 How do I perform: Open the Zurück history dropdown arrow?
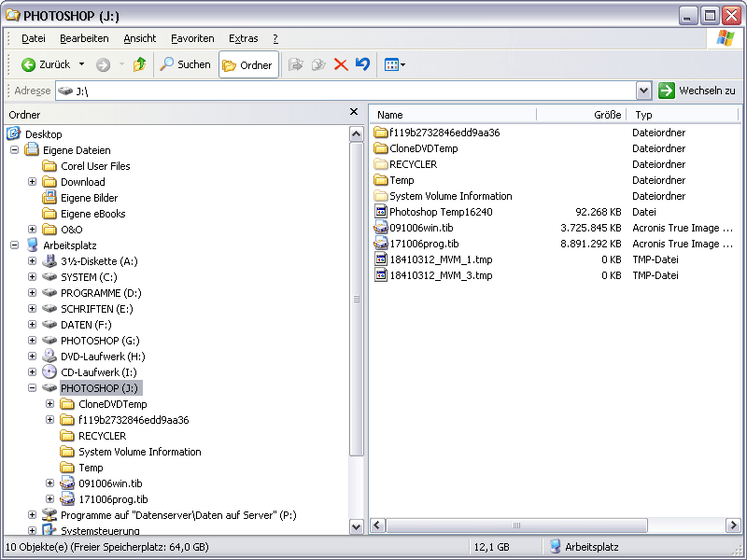click(x=81, y=64)
